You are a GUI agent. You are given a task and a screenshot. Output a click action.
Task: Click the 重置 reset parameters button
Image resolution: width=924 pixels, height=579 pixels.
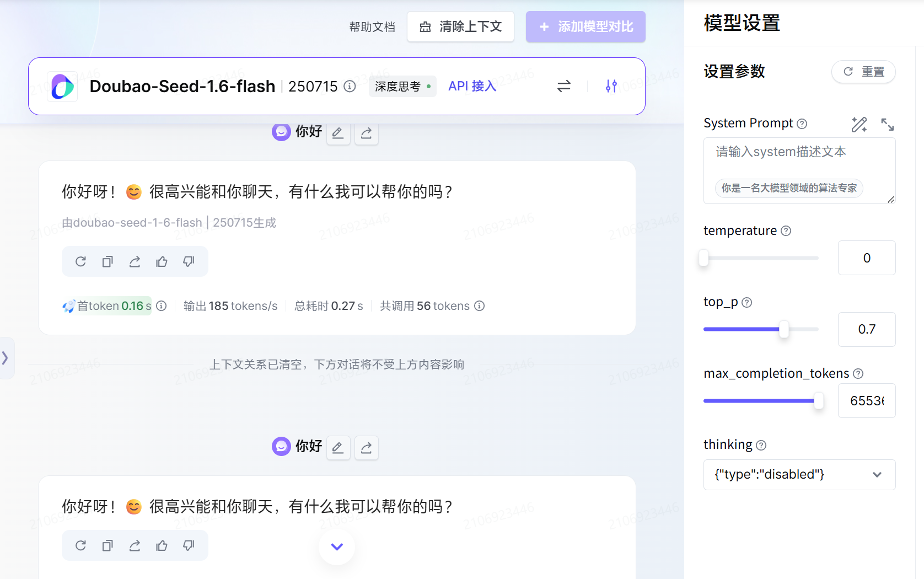863,72
